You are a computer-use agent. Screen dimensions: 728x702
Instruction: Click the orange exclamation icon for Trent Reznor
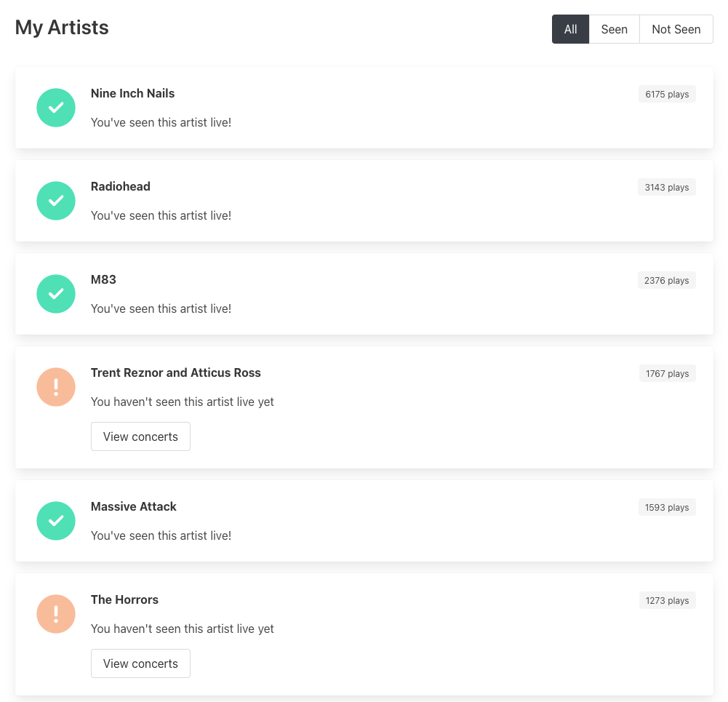pyautogui.click(x=56, y=386)
